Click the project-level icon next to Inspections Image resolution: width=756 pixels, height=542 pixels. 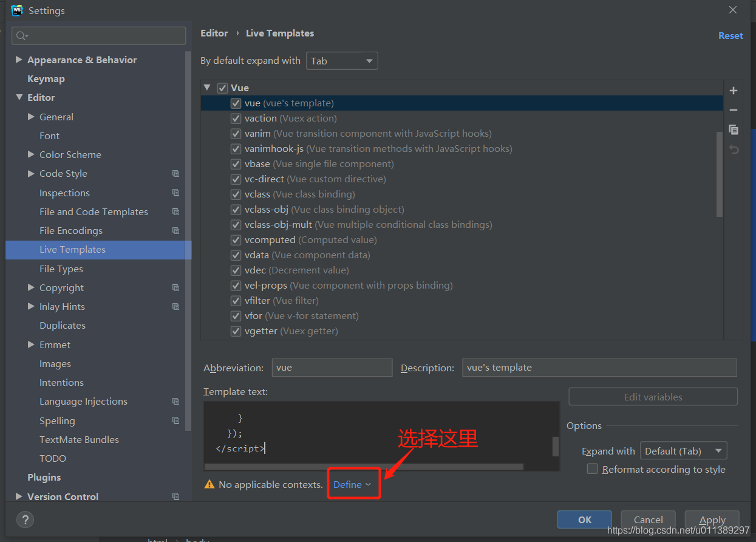point(175,193)
